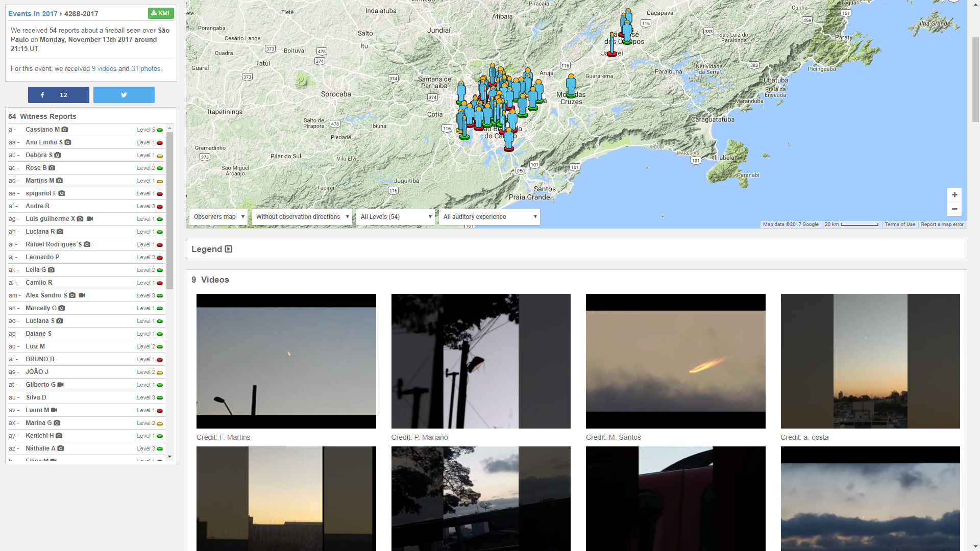Viewport: 980px width, 551px height.
Task: Open the 31 photos link
Action: pyautogui.click(x=145, y=68)
